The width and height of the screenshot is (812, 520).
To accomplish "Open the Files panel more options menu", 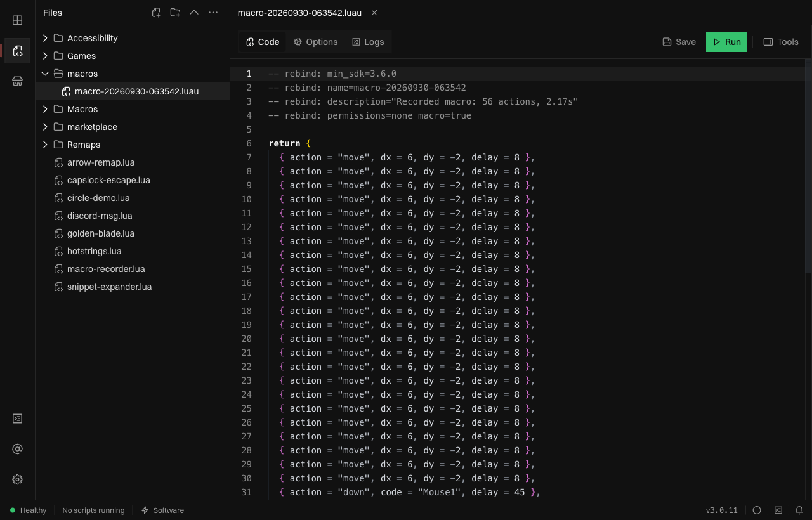I will coord(213,13).
